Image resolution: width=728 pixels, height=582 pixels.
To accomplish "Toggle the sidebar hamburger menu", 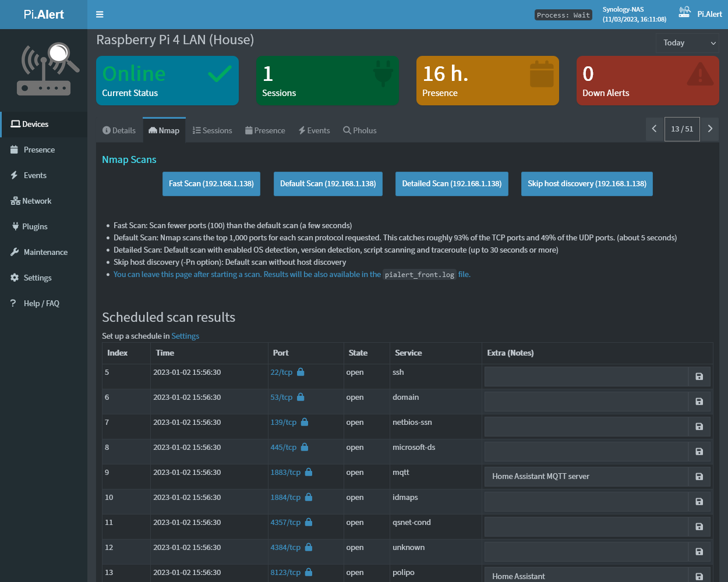I will 100,15.
